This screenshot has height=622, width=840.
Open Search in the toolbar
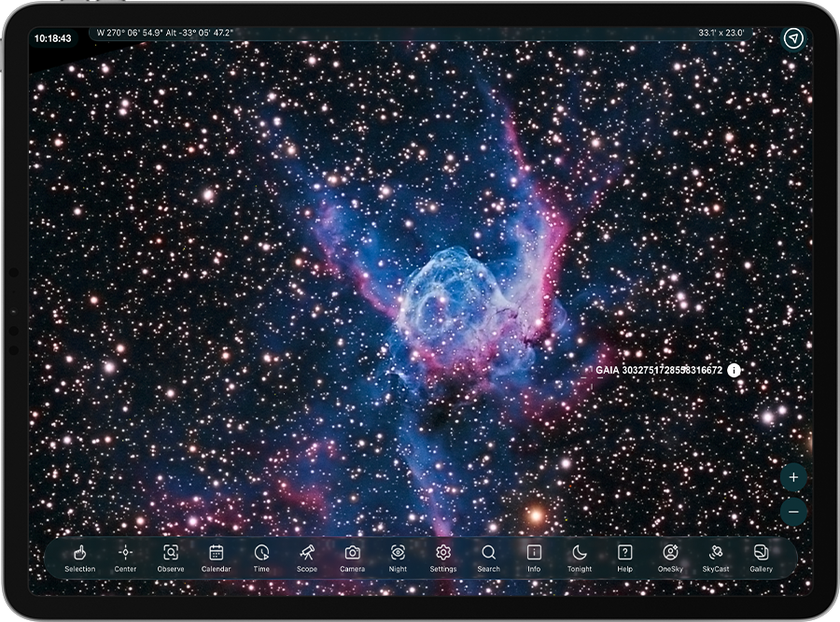point(488,557)
